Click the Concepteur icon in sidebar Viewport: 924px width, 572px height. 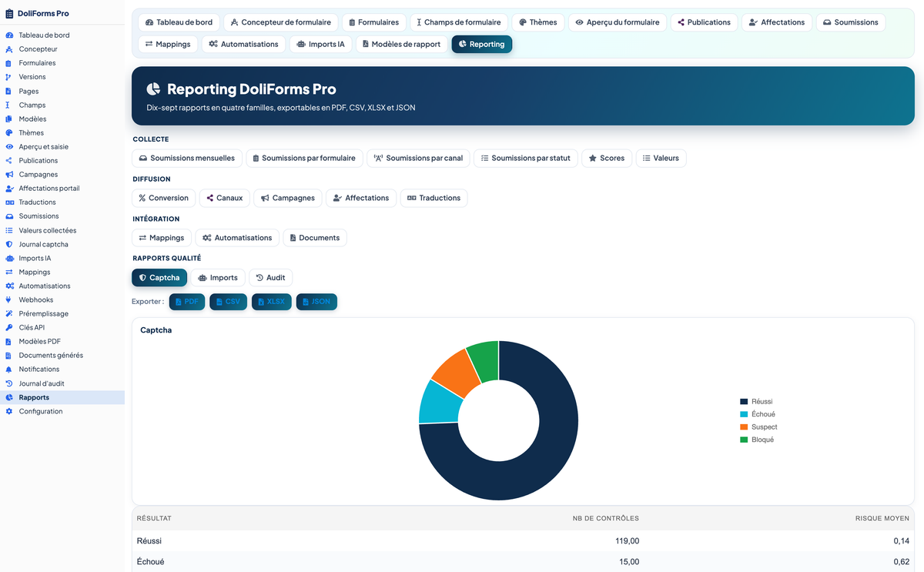click(x=9, y=49)
